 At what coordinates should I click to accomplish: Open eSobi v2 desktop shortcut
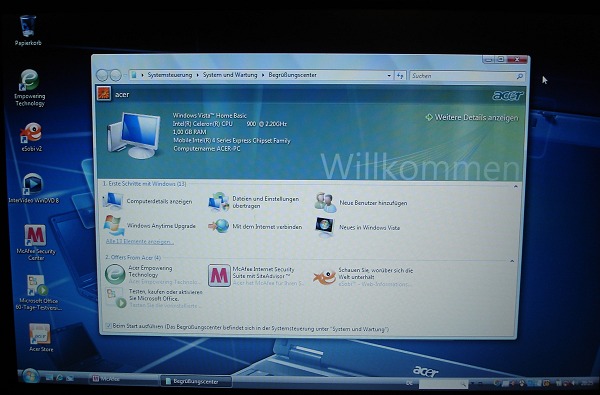click(x=31, y=137)
